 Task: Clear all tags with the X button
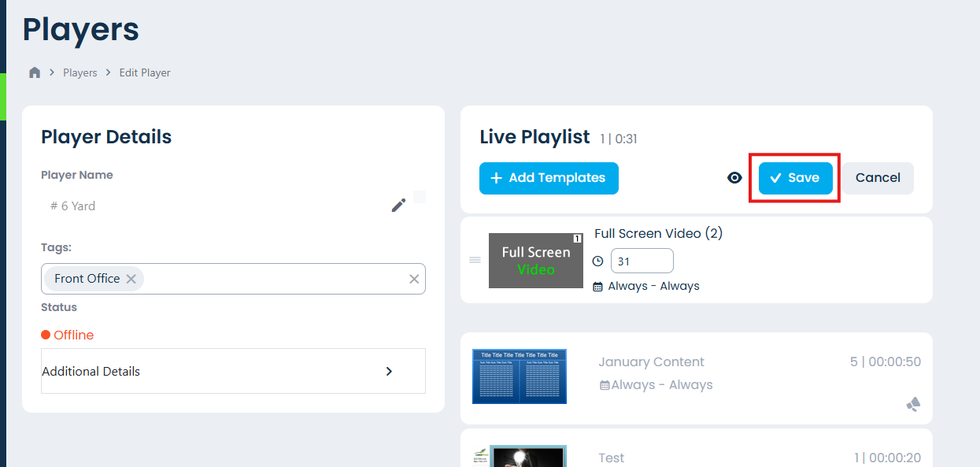414,279
